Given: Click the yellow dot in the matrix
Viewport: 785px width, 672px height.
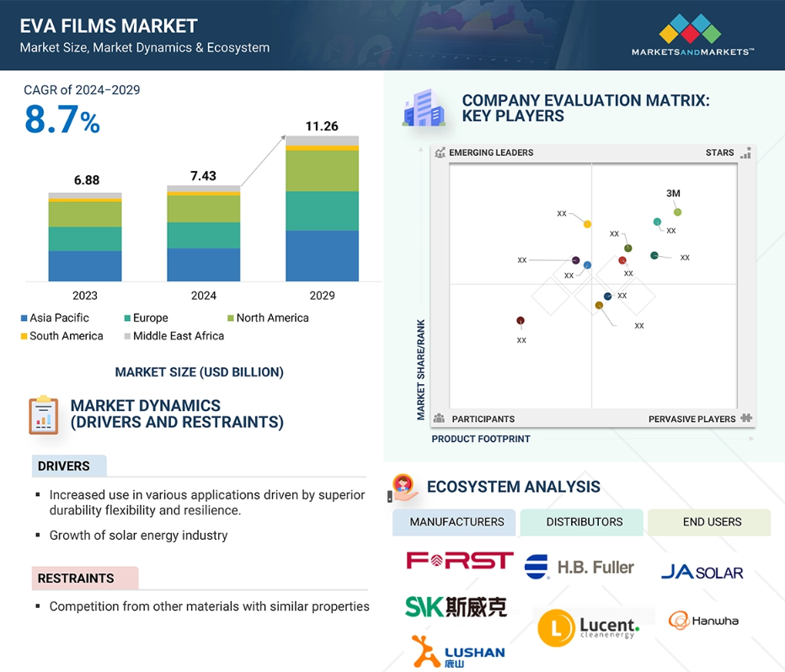Looking at the screenshot, I should [587, 224].
